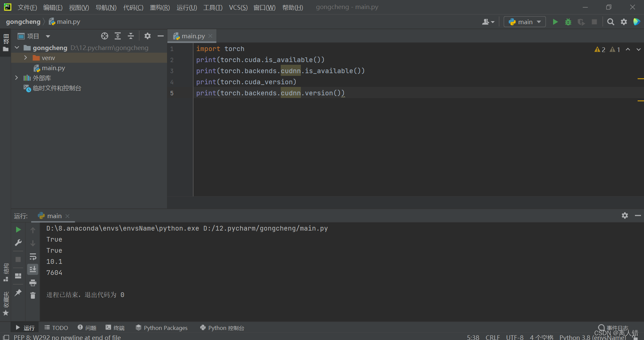Open IDE settings gear in top toolbar
This screenshot has width=644, height=340.
tap(624, 22)
